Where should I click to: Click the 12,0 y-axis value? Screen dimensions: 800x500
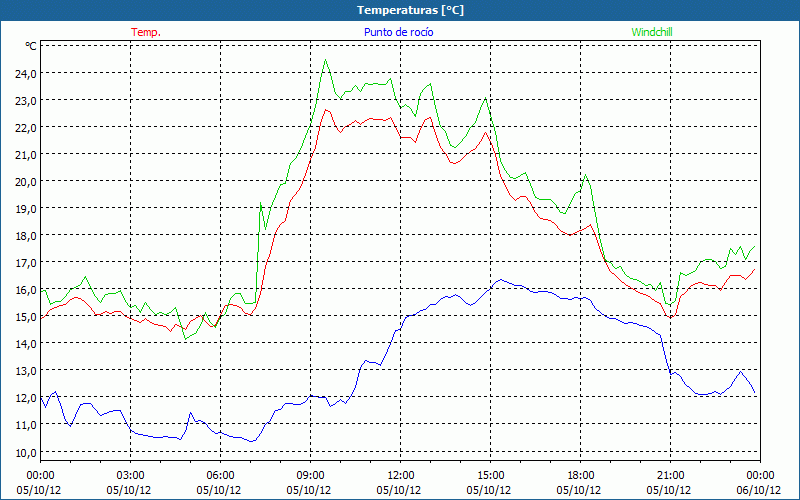coord(26,398)
